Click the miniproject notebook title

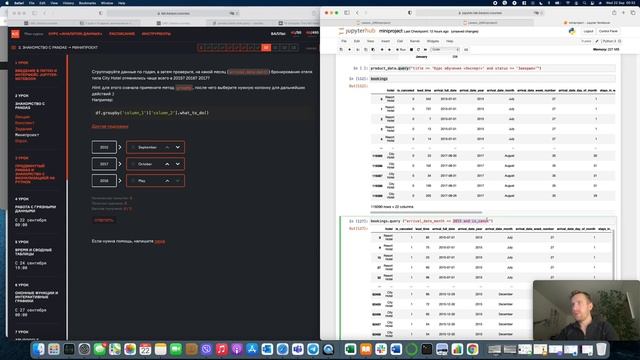tap(391, 31)
